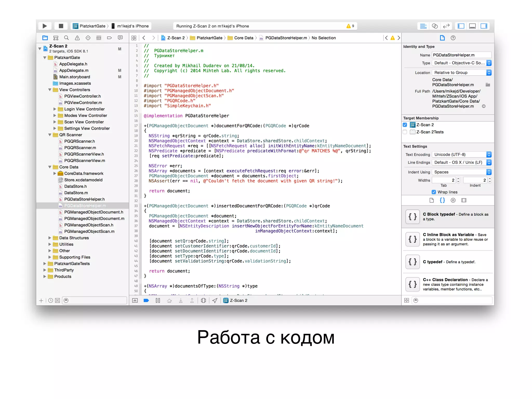Toggle the Utilities panel visibility
This screenshot has width=532, height=399.
(x=484, y=26)
